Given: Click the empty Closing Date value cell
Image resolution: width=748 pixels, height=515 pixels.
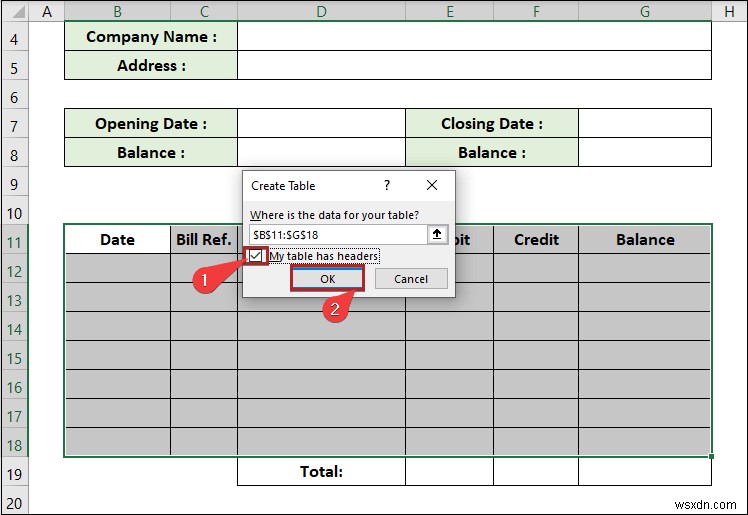Looking at the screenshot, I should (645, 124).
